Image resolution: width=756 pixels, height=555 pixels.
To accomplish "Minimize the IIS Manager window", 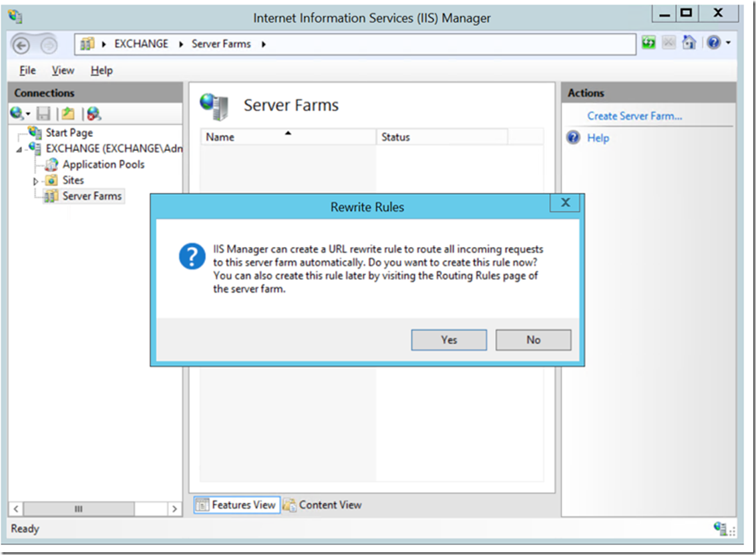I will pyautogui.click(x=665, y=13).
